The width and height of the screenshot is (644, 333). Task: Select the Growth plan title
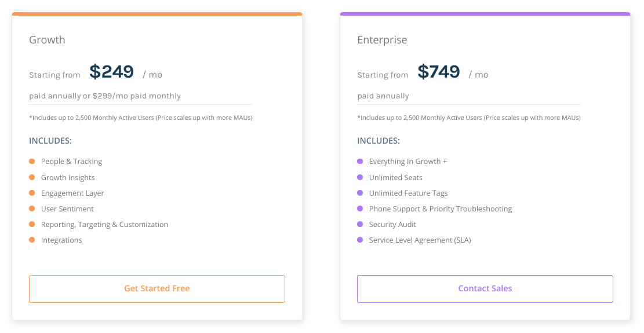tap(47, 40)
